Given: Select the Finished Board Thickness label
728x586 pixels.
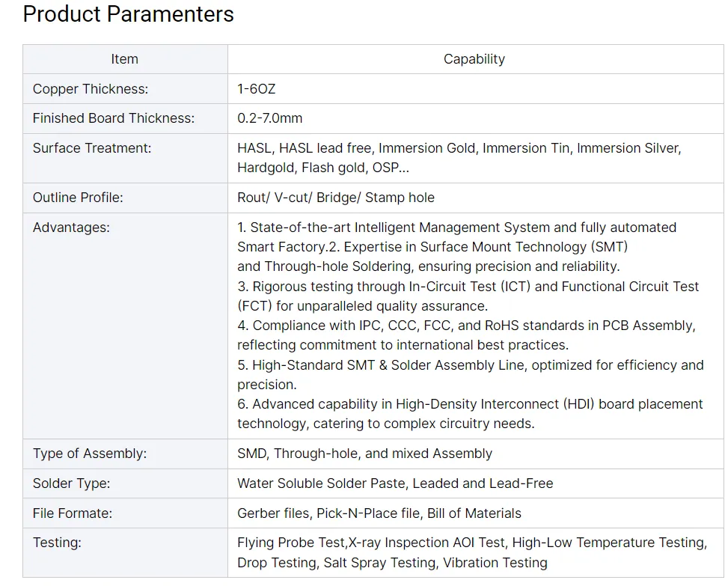Looking at the screenshot, I should pos(114,118).
